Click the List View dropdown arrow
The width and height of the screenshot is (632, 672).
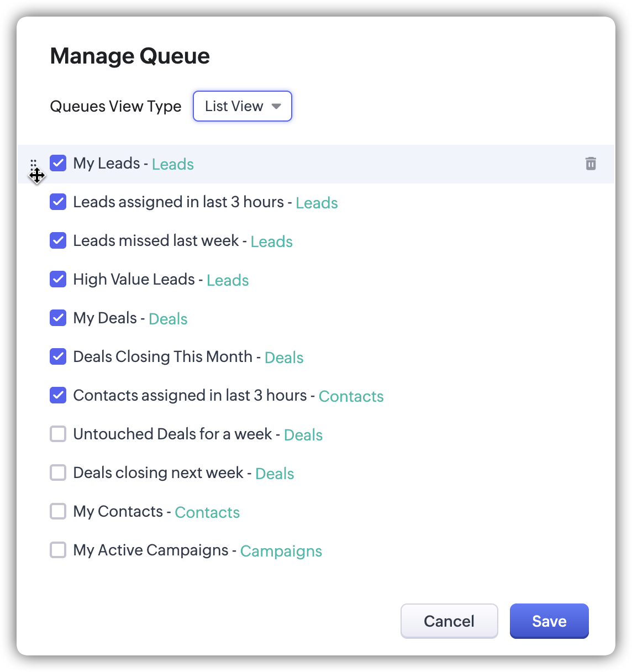[276, 106]
